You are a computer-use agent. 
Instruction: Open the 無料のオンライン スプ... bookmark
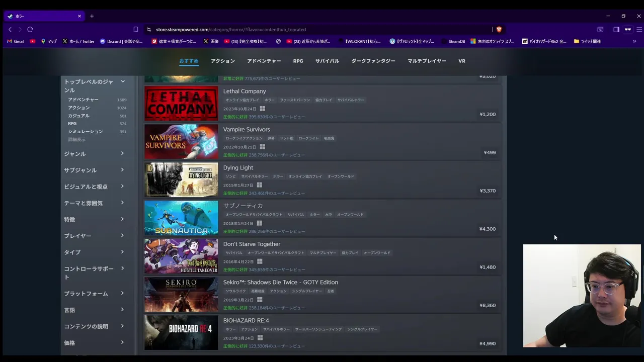(x=493, y=41)
